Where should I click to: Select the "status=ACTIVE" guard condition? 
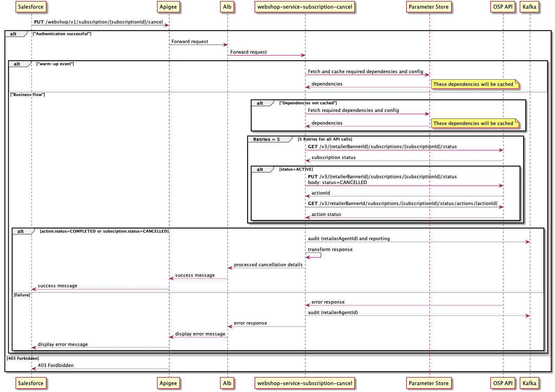[x=296, y=169]
